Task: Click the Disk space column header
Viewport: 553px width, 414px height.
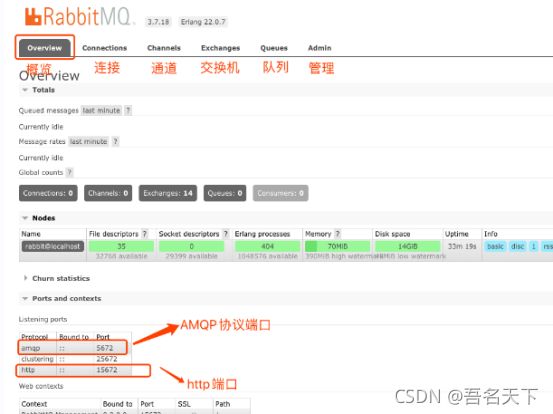Action: pos(393,234)
